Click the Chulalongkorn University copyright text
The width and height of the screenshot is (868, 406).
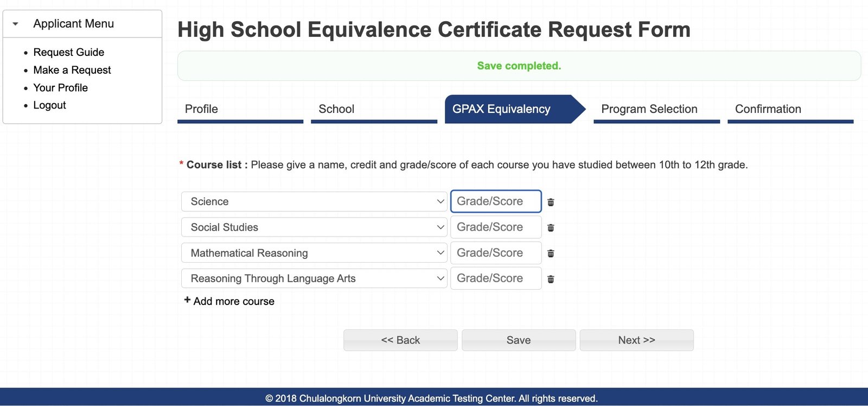pos(431,398)
